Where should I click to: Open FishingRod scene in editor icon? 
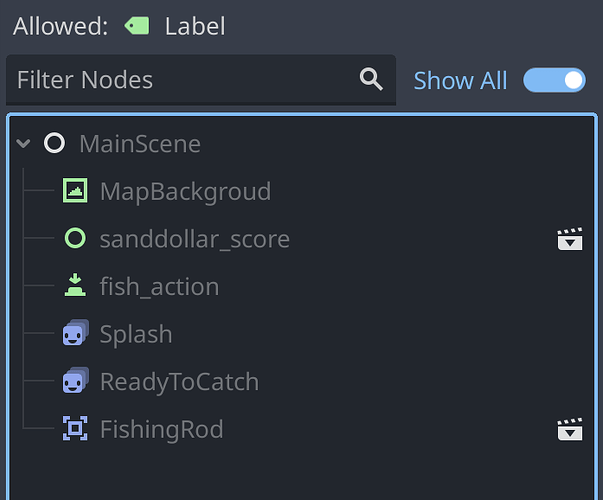[570, 429]
